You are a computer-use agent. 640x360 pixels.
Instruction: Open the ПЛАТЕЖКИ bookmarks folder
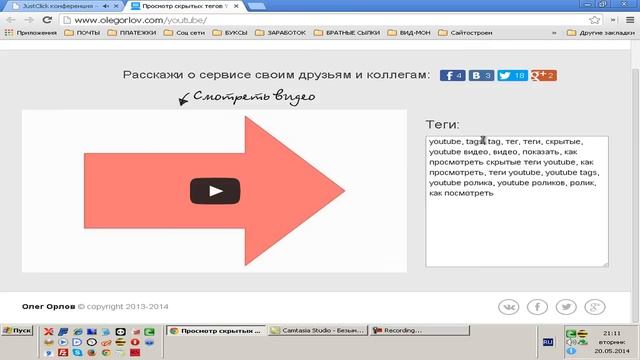132,33
